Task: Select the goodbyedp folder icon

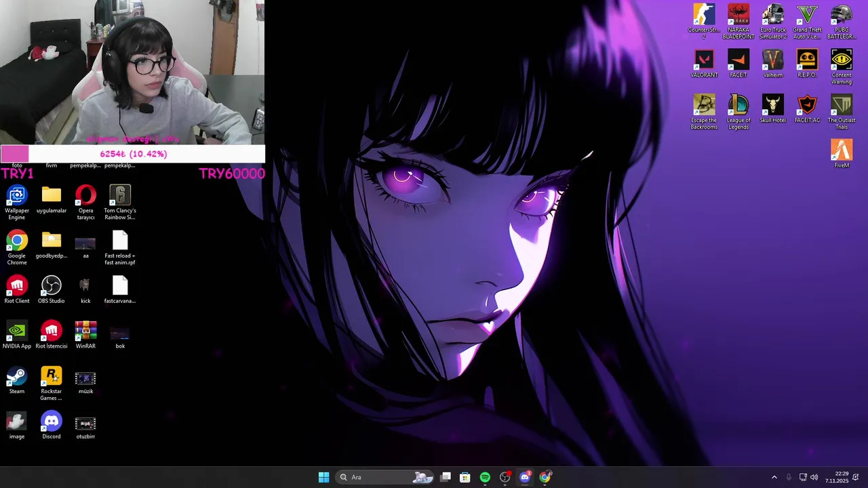Action: coord(52,245)
